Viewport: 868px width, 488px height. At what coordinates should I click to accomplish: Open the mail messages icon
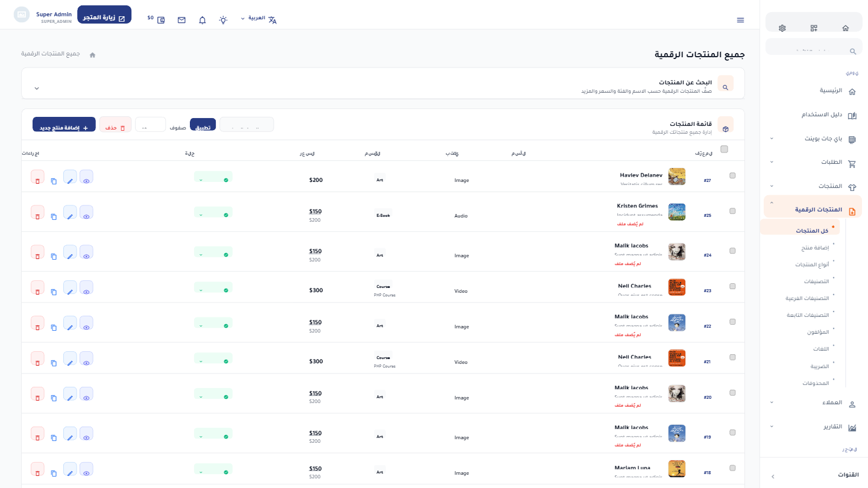[x=181, y=20]
